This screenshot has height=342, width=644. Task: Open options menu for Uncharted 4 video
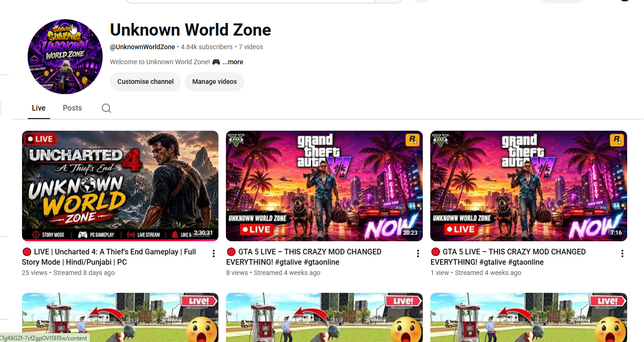[214, 253]
